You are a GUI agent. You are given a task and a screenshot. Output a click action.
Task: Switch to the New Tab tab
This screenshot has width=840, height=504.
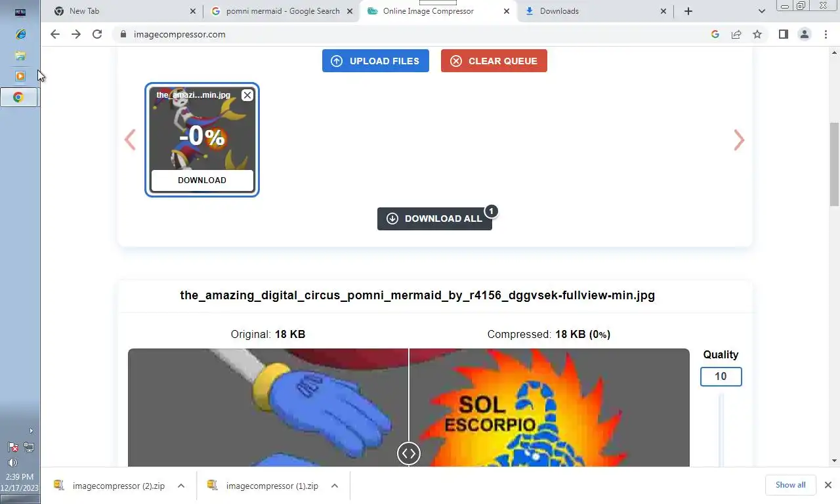tap(125, 11)
